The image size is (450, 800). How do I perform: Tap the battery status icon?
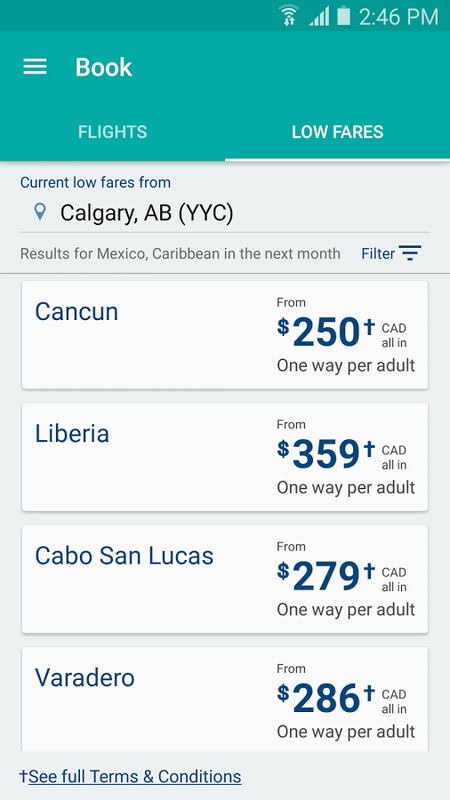point(344,16)
